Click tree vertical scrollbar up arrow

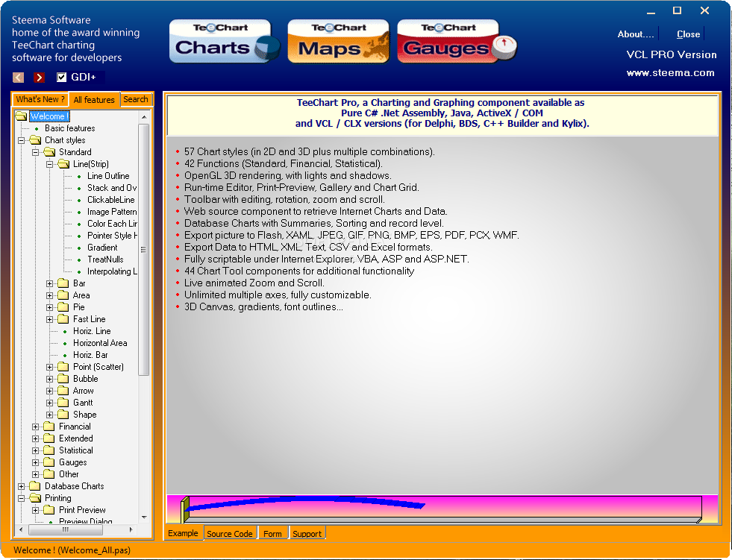(144, 116)
